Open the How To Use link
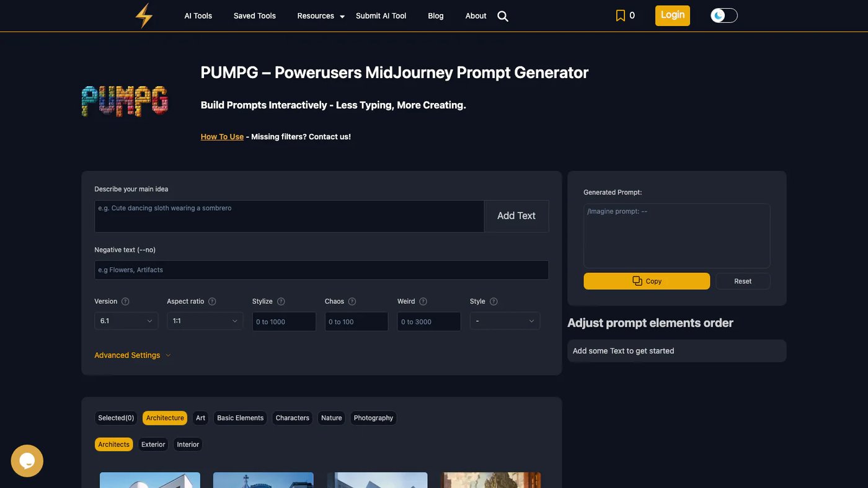Image resolution: width=868 pixels, height=488 pixels. (x=222, y=136)
